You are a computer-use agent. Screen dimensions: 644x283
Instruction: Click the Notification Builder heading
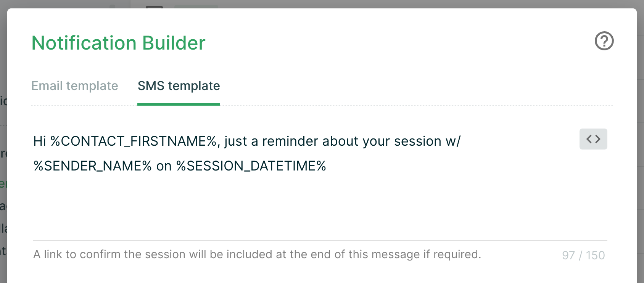[118, 43]
